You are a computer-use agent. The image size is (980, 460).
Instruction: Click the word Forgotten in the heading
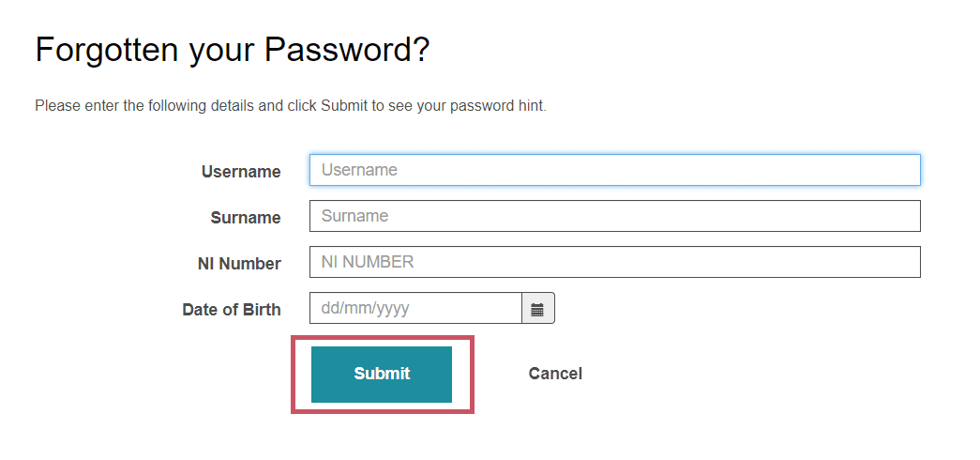107,50
